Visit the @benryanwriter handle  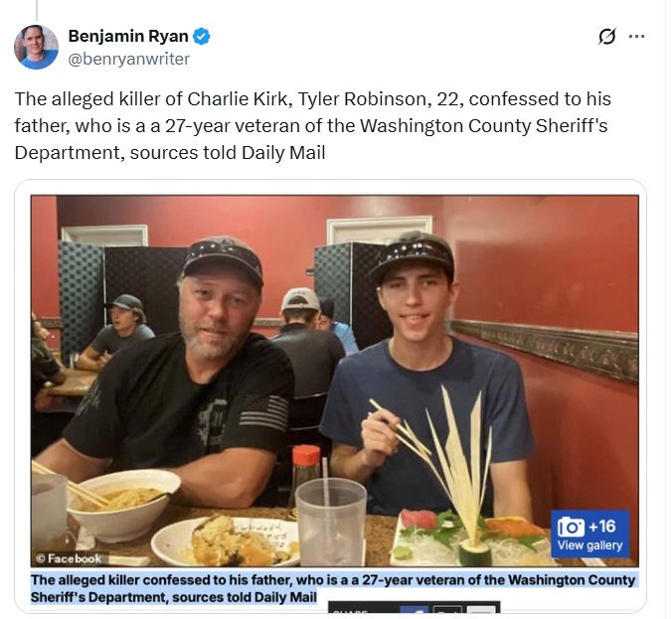click(x=128, y=59)
